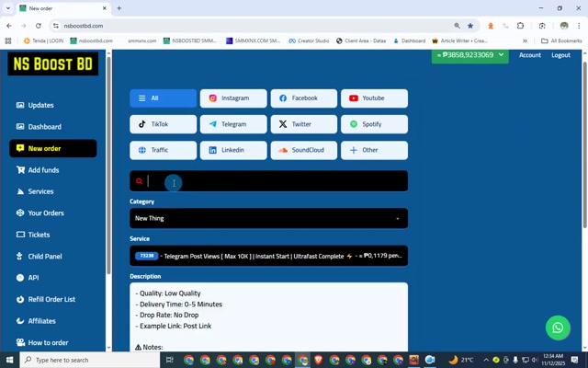The image size is (588, 368).
Task: Filter services by Other
Action: coord(374,150)
